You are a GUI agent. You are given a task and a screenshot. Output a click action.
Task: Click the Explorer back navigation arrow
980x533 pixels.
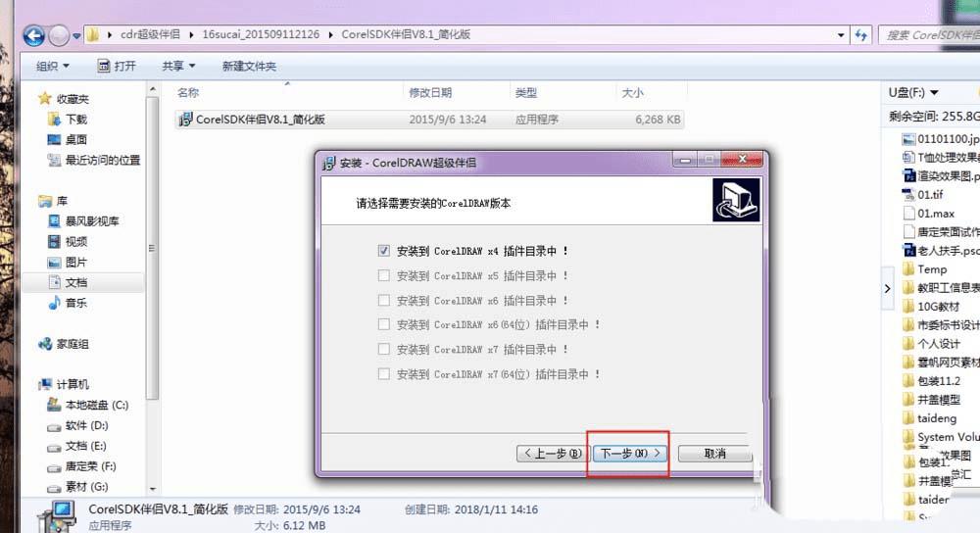click(x=33, y=35)
